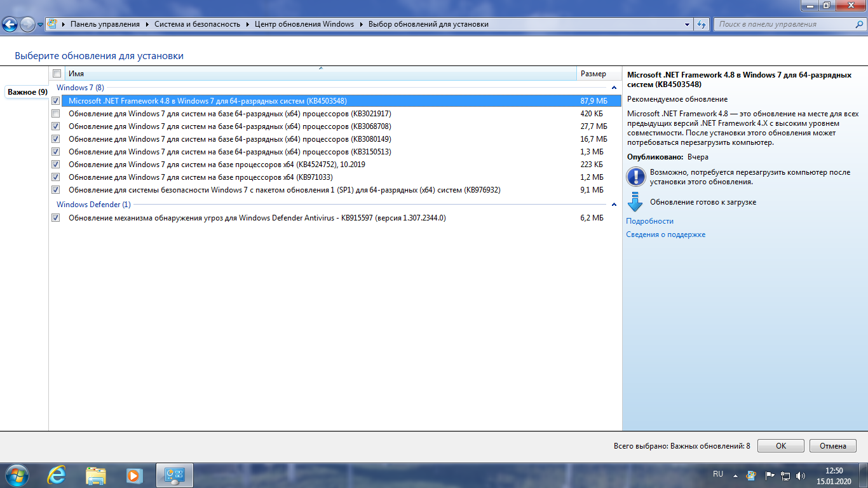Click the 6,2 МБ size value
The width and height of the screenshot is (868, 488).
pyautogui.click(x=592, y=218)
